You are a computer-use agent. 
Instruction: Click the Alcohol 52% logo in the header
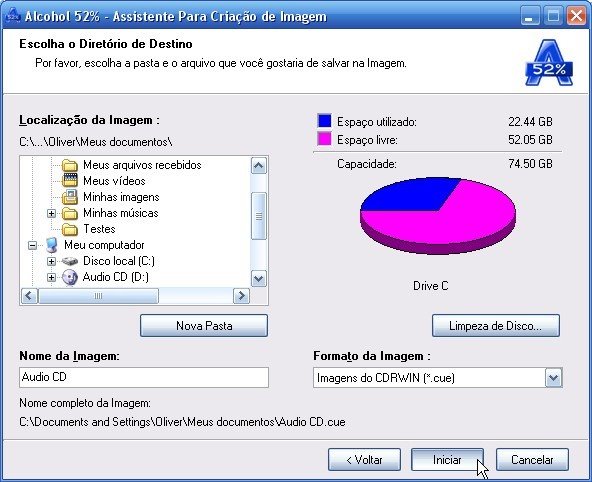pos(549,63)
